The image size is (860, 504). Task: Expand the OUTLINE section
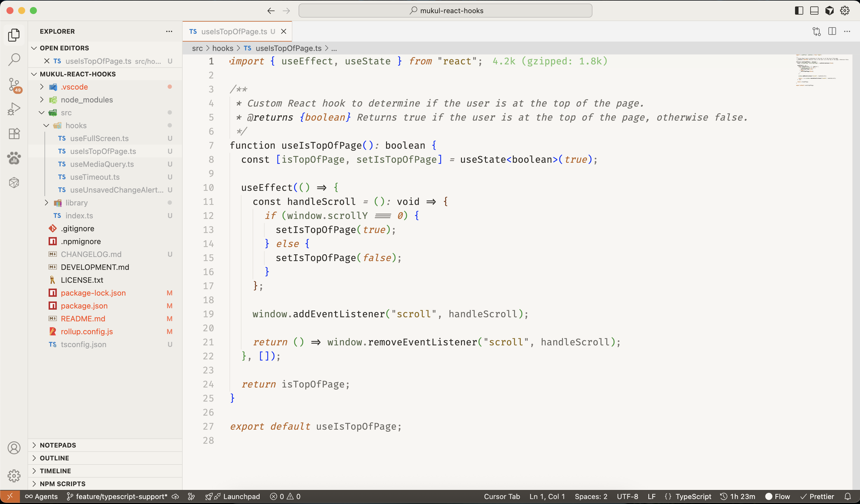point(105,458)
